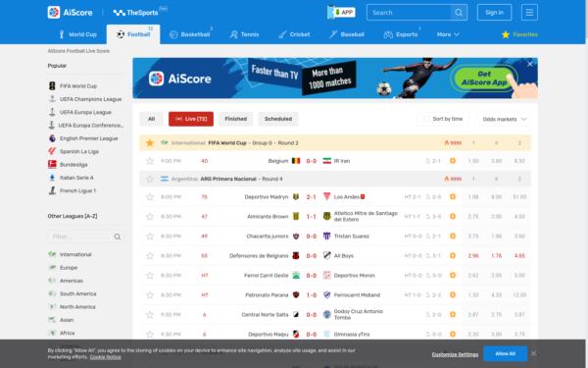This screenshot has height=368, width=588.
Task: Open the Esports tab
Action: point(401,34)
